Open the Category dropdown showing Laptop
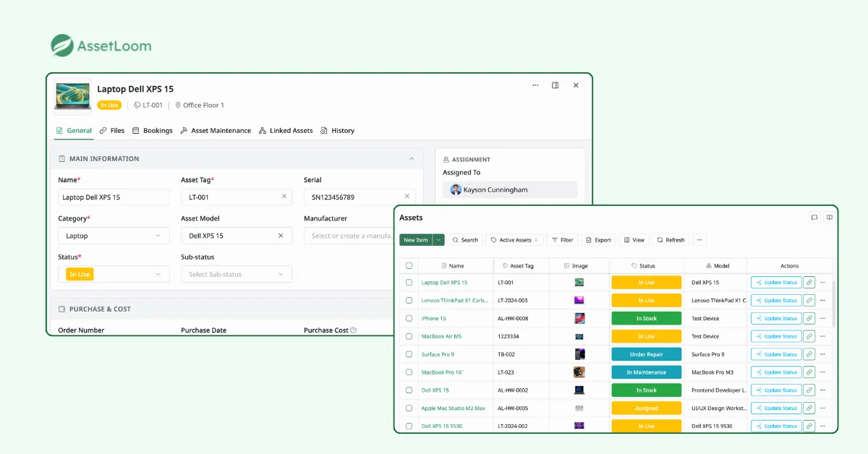The height and width of the screenshot is (454, 868). pos(114,236)
